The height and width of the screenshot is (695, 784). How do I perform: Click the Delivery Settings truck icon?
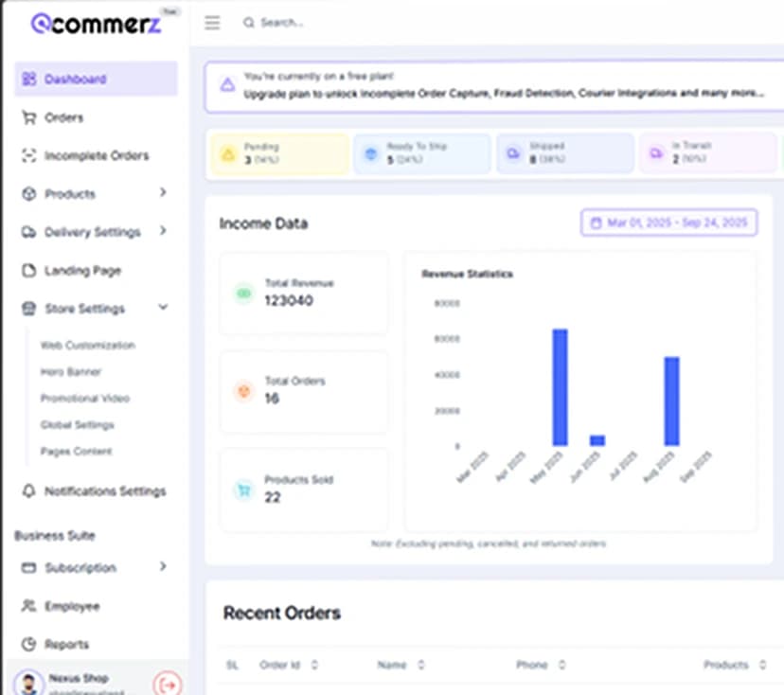[x=29, y=232]
